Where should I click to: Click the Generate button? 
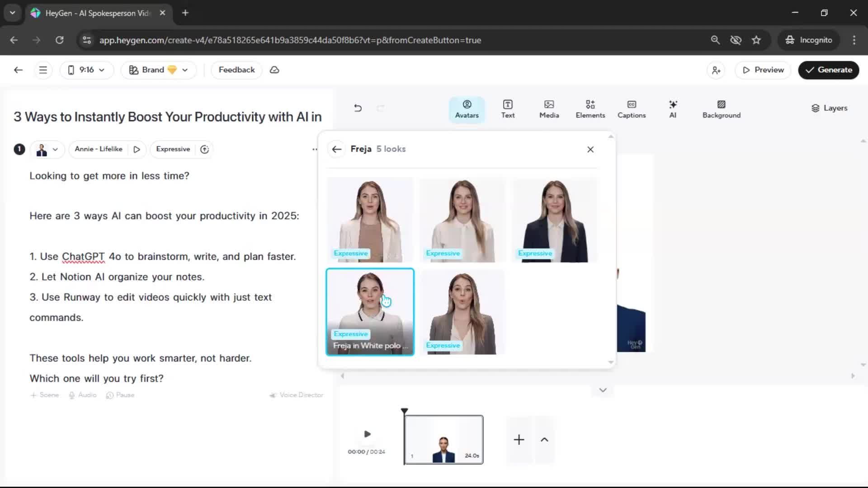click(828, 70)
